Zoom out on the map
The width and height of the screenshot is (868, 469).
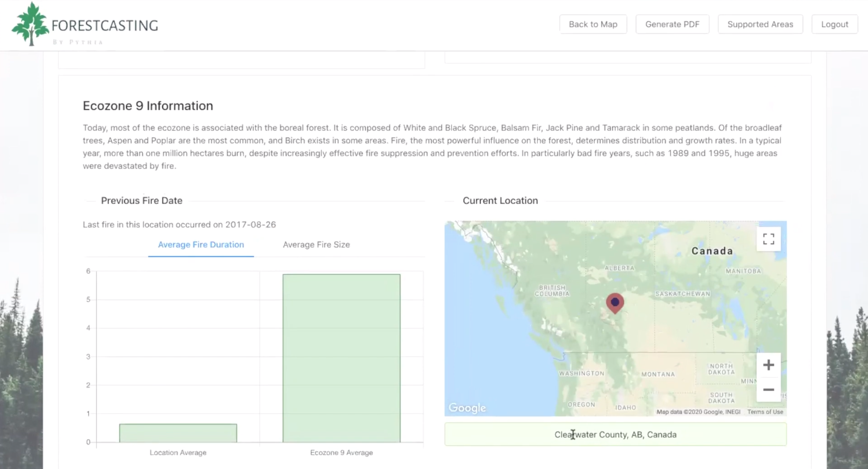pos(768,389)
